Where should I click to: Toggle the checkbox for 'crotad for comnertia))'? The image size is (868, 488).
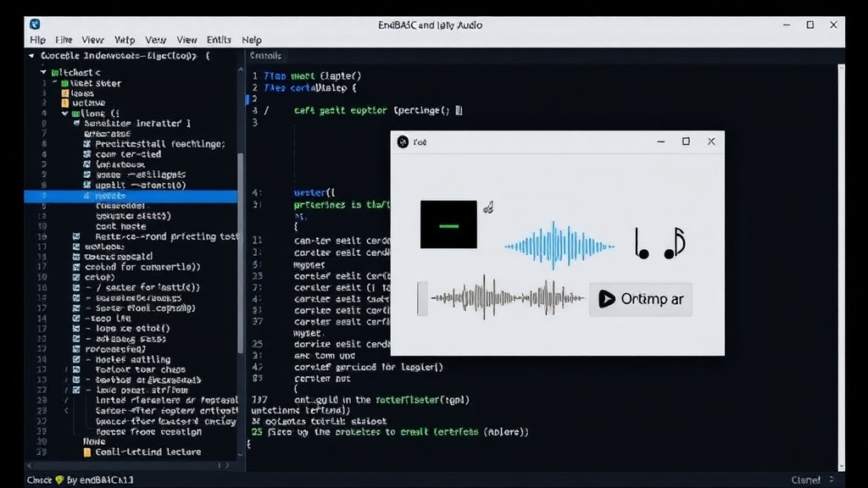tap(76, 267)
